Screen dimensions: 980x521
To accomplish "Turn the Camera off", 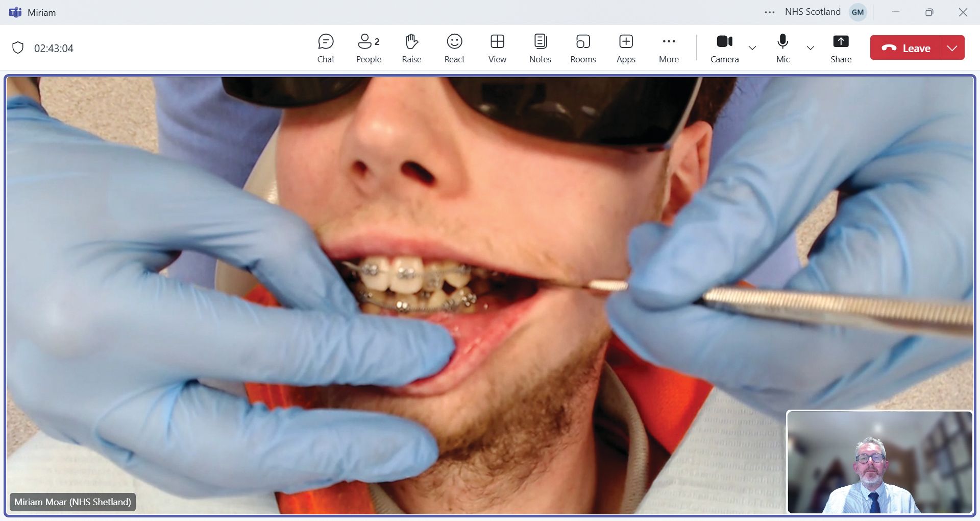I will [724, 48].
